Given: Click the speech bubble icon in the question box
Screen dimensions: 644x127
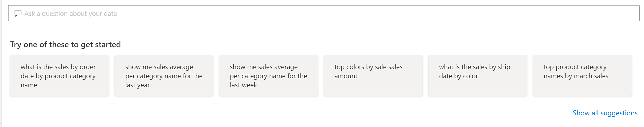Looking at the screenshot, I should click(x=18, y=13).
